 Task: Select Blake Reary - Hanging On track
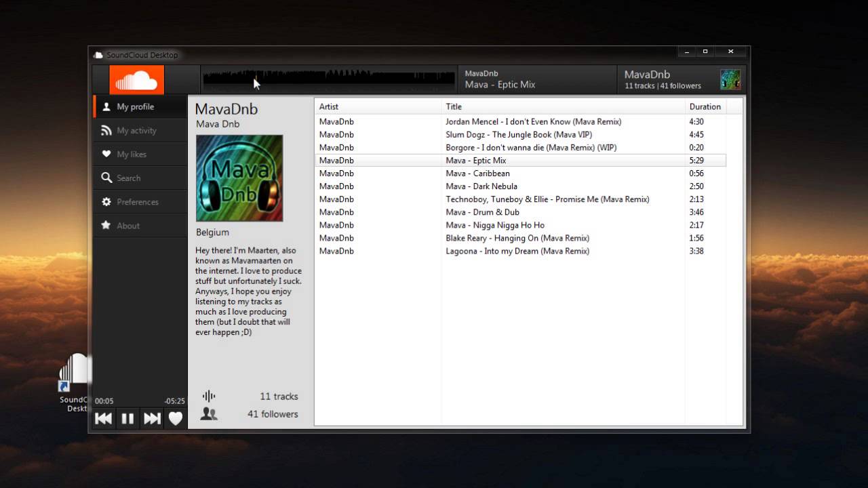(x=520, y=238)
